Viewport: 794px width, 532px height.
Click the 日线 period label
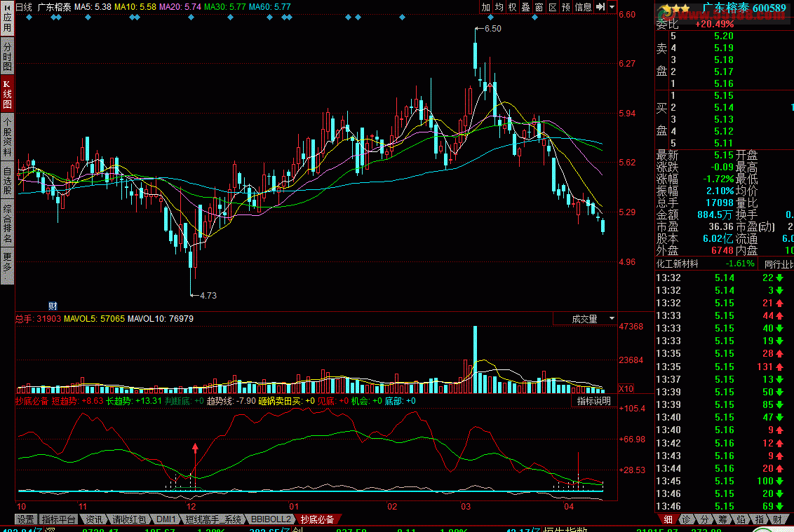point(24,7)
